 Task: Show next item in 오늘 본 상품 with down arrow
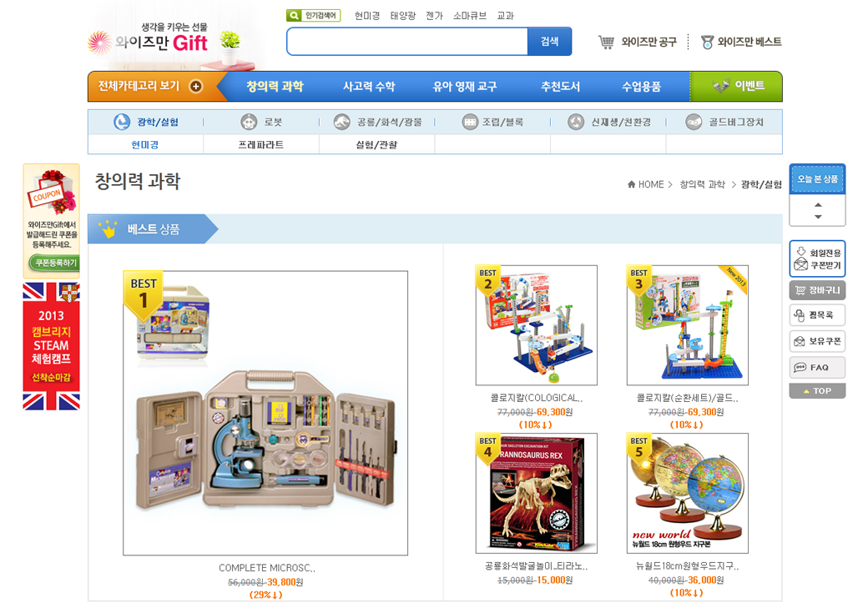[x=818, y=217]
